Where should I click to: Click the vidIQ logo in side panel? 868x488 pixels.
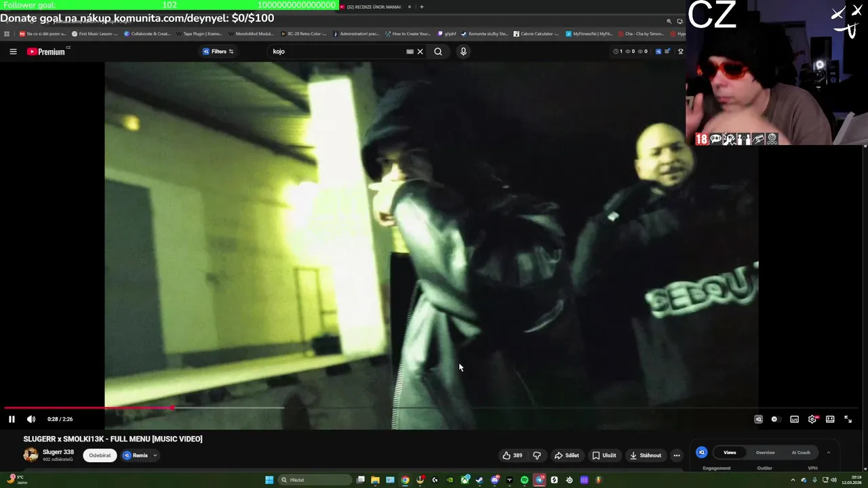click(702, 452)
